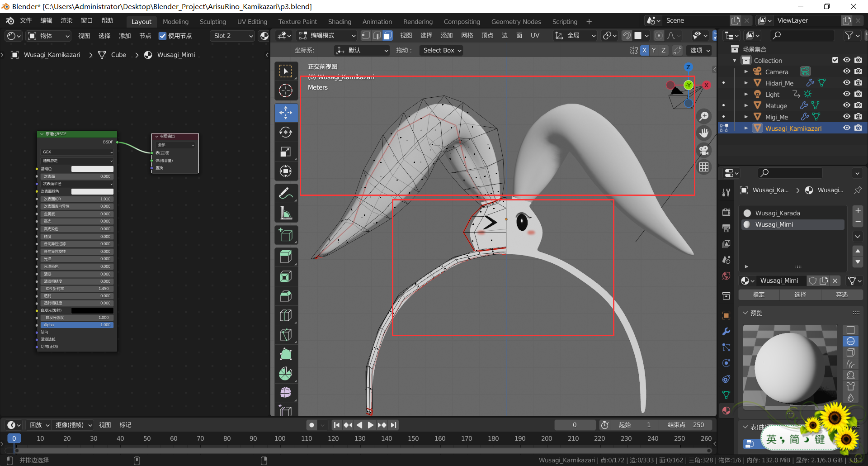Select the Scale tool
The height and width of the screenshot is (466, 868).
(x=286, y=152)
